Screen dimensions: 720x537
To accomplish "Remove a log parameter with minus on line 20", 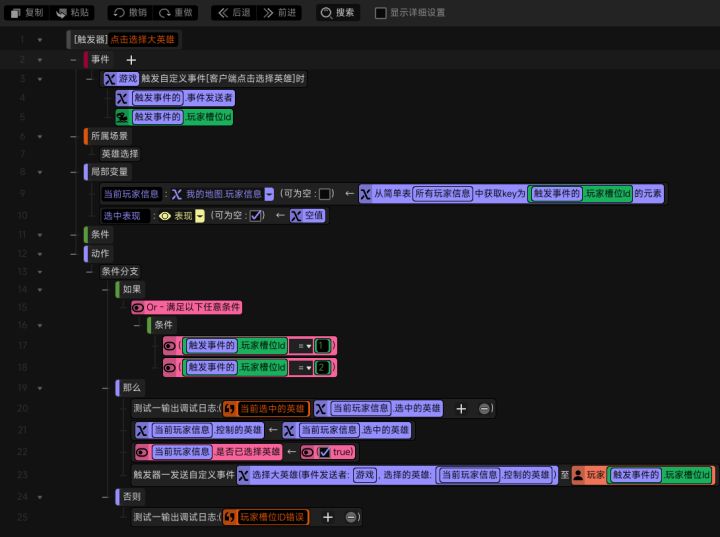I will [484, 409].
